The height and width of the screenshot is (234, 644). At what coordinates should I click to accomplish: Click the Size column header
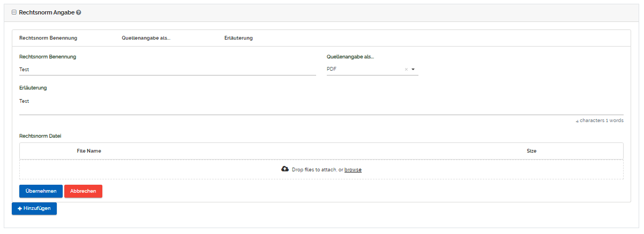click(531, 151)
